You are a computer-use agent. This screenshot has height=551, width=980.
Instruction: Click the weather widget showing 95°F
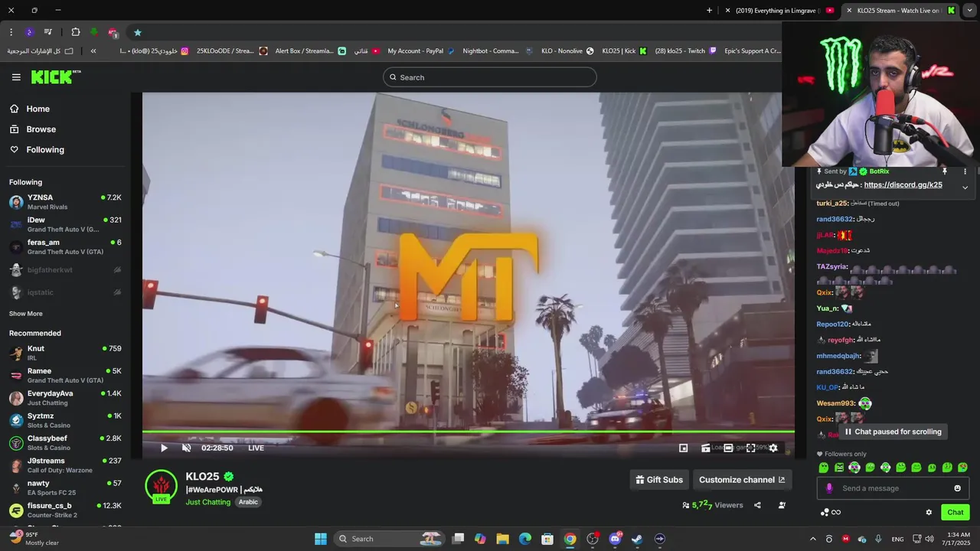(34, 539)
